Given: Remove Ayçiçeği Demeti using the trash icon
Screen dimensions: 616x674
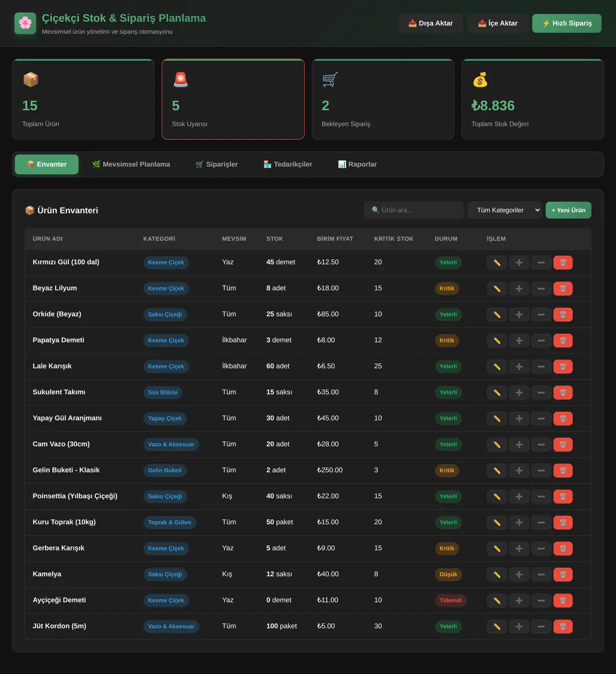Looking at the screenshot, I should [x=563, y=601].
